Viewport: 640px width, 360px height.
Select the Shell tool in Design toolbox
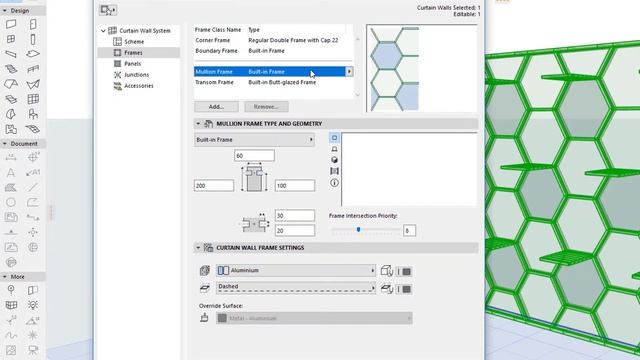click(33, 84)
